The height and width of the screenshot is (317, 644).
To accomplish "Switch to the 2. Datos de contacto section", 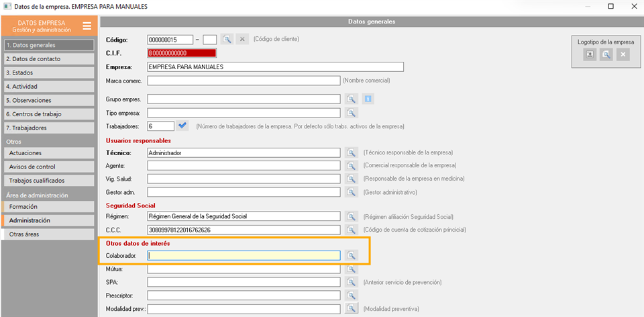I will coord(48,59).
